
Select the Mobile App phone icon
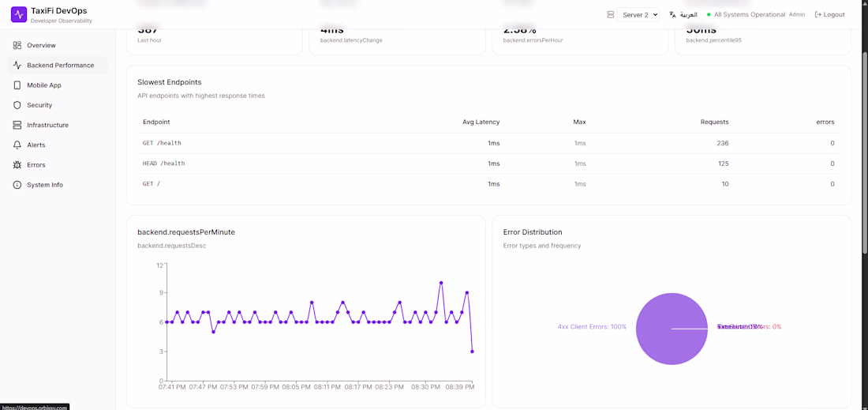point(17,85)
